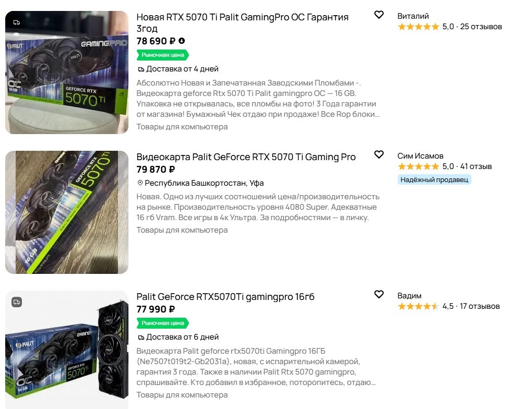This screenshot has height=409, width=532.
Task: Toggle favorite heart on Вадим's listing
Action: tap(379, 295)
